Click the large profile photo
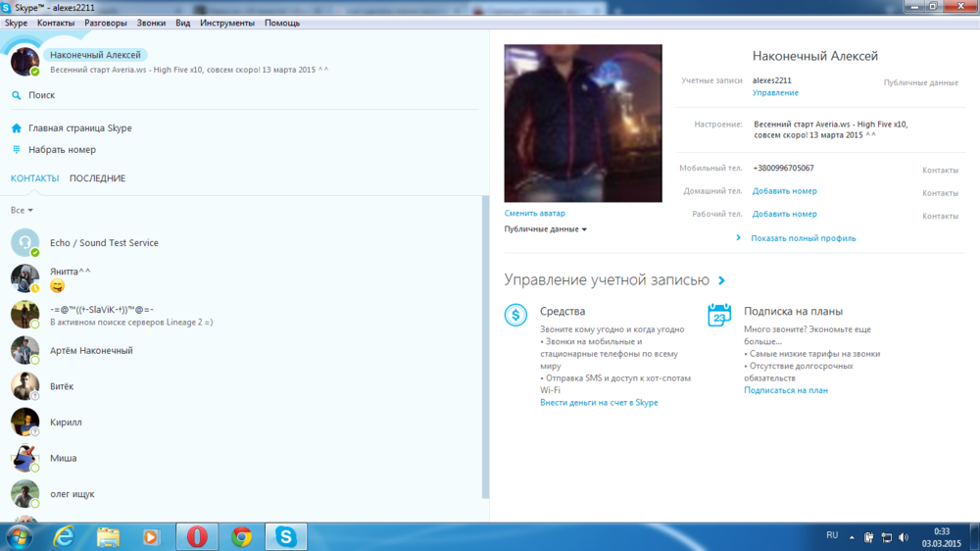The image size is (980, 551). 583,124
